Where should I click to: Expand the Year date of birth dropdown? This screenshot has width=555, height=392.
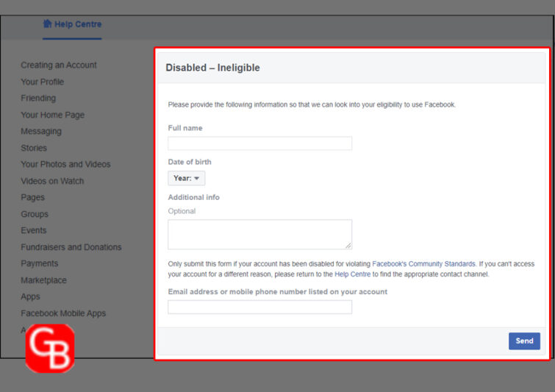[x=187, y=178]
